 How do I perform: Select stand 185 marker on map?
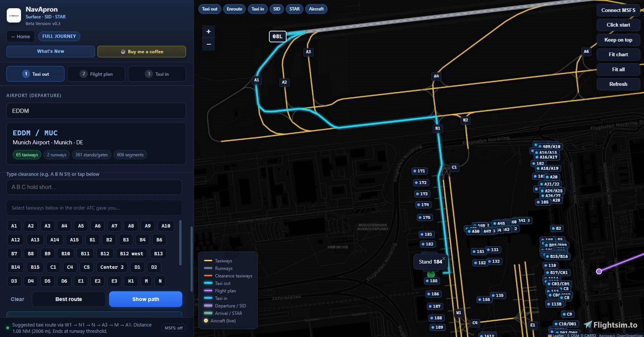(x=432, y=281)
